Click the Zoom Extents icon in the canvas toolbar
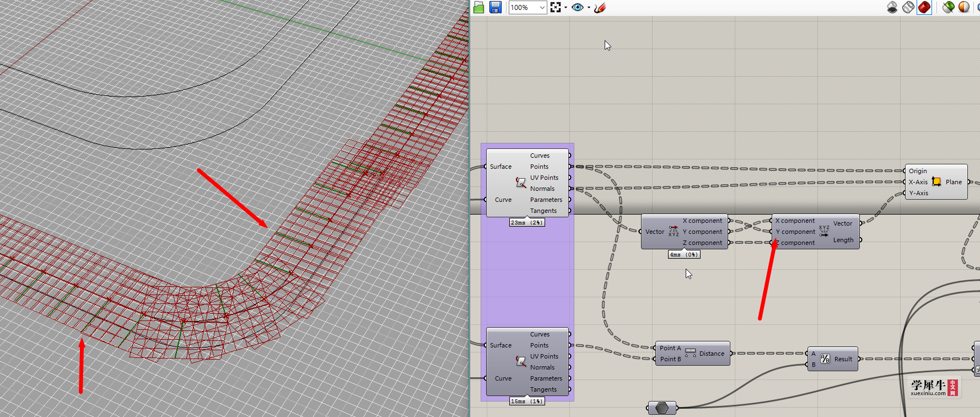This screenshot has width=980, height=417. coord(556,7)
